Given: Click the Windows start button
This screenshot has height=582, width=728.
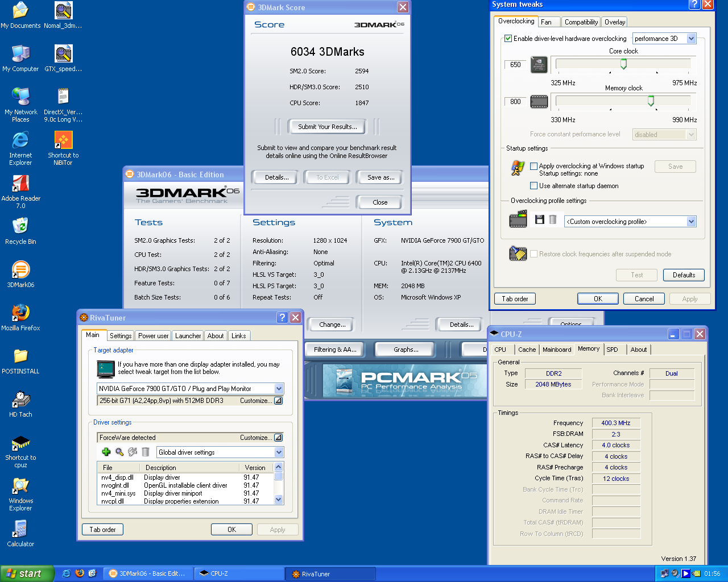Looking at the screenshot, I should [26, 573].
